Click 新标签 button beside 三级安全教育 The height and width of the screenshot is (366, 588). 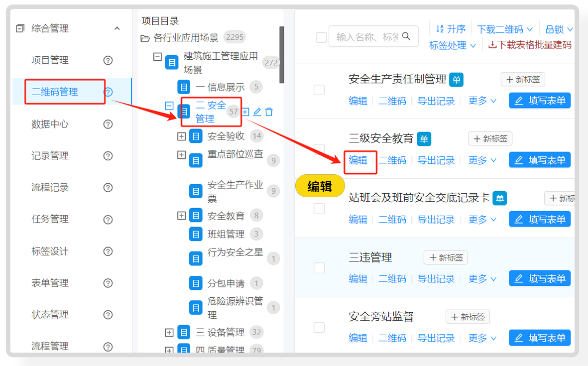pyautogui.click(x=490, y=139)
